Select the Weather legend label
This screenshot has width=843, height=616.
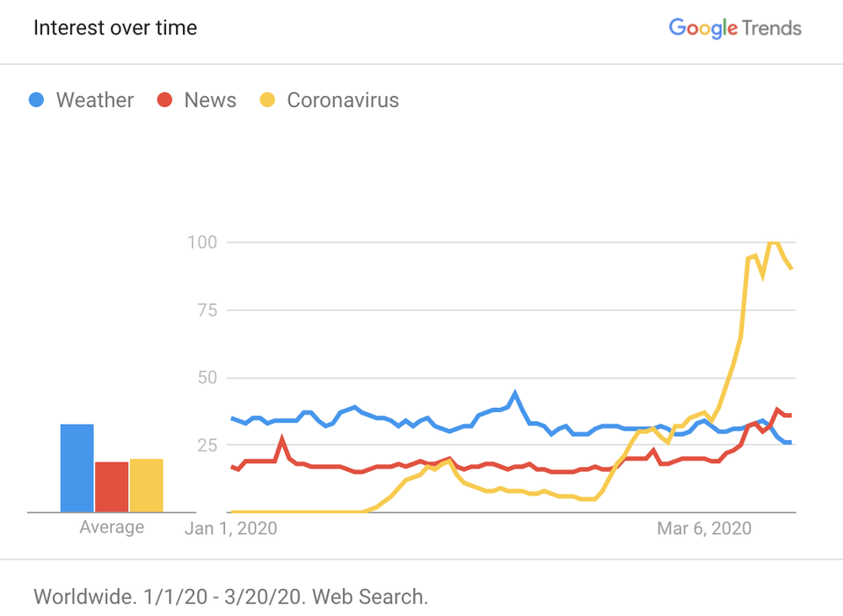click(x=94, y=100)
